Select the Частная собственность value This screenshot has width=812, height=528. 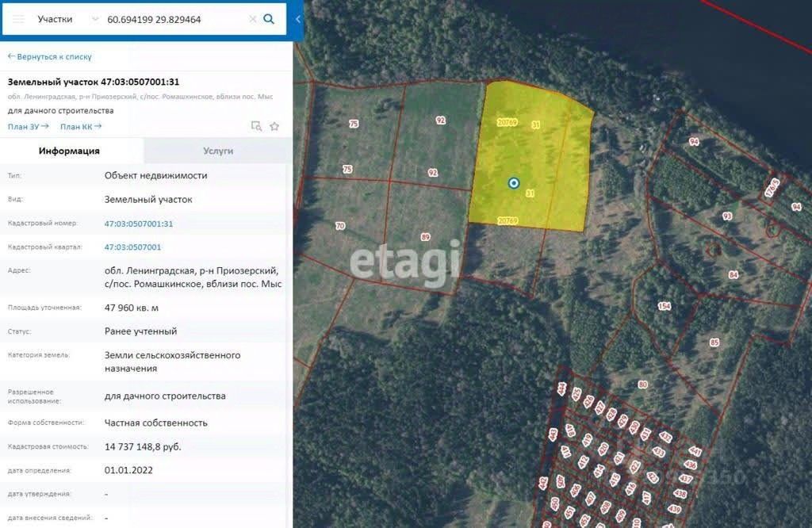click(156, 423)
